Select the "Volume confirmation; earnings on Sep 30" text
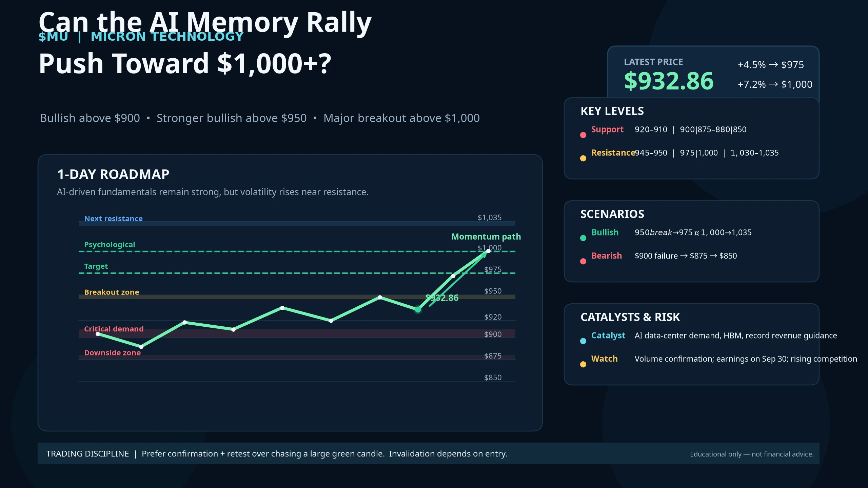 [x=746, y=359]
